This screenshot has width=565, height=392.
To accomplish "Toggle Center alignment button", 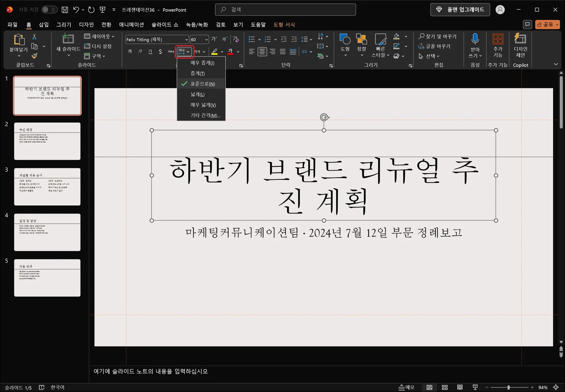I will coord(262,52).
